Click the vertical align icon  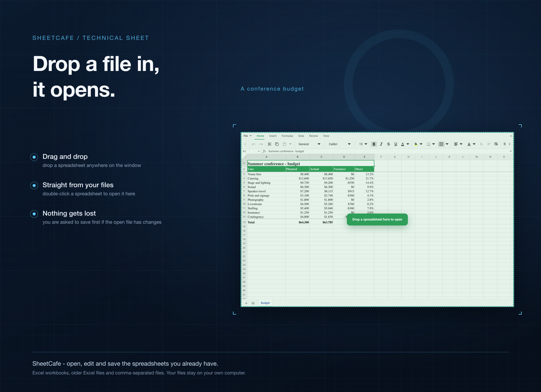click(x=469, y=144)
